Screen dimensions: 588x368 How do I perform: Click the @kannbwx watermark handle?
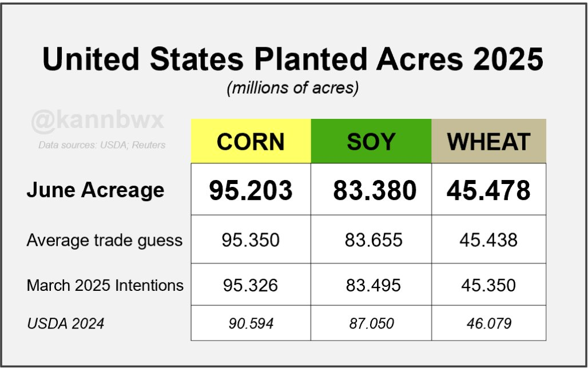(x=97, y=121)
